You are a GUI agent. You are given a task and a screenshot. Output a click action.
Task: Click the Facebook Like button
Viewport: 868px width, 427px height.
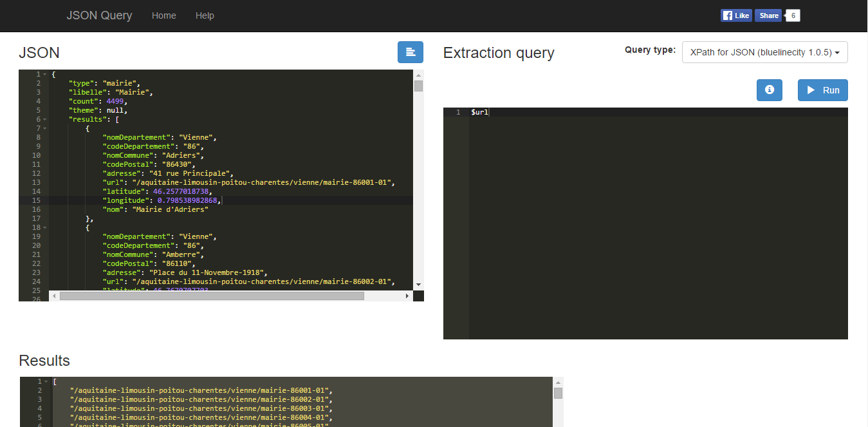pos(736,15)
